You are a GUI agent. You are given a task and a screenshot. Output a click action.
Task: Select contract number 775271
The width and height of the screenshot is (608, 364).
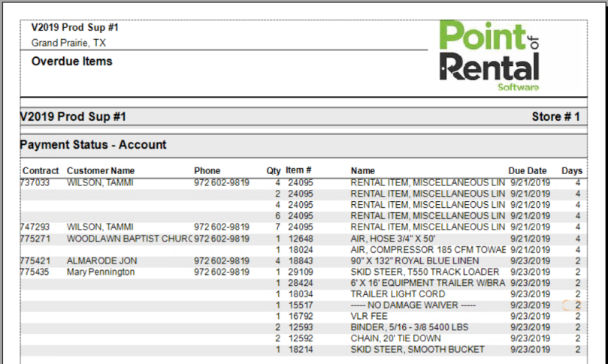click(36, 239)
